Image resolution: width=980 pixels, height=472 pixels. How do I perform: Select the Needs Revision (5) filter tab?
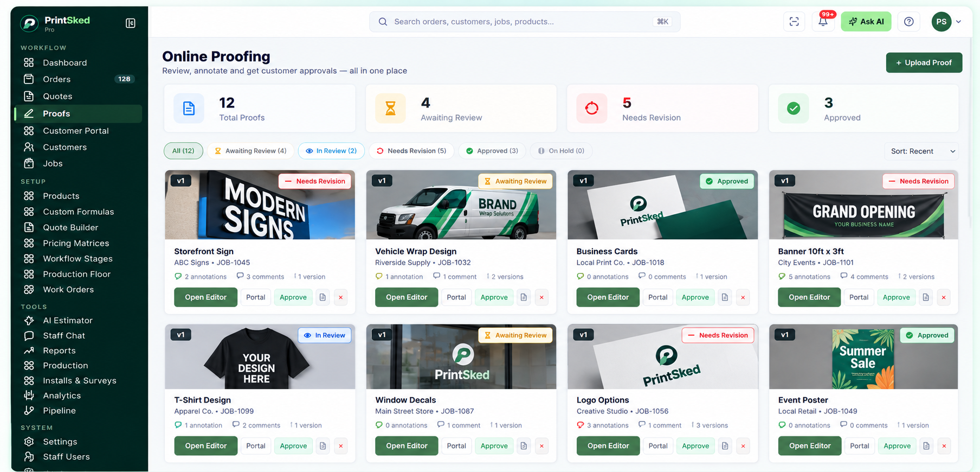[411, 151]
